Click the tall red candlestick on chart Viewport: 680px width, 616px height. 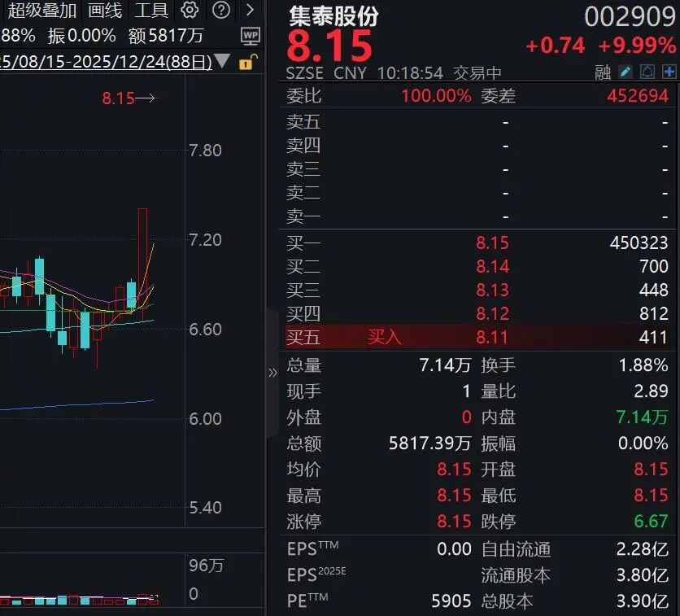pos(143,260)
